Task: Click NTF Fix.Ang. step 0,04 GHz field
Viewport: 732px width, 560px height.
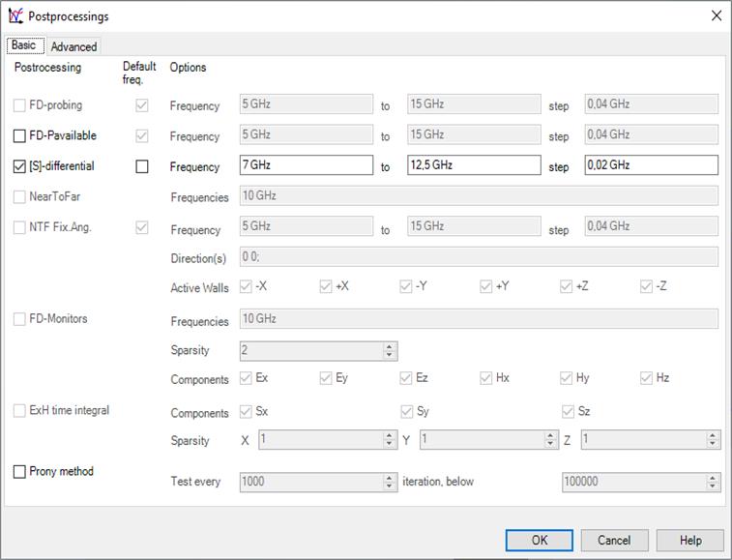Action: [651, 226]
